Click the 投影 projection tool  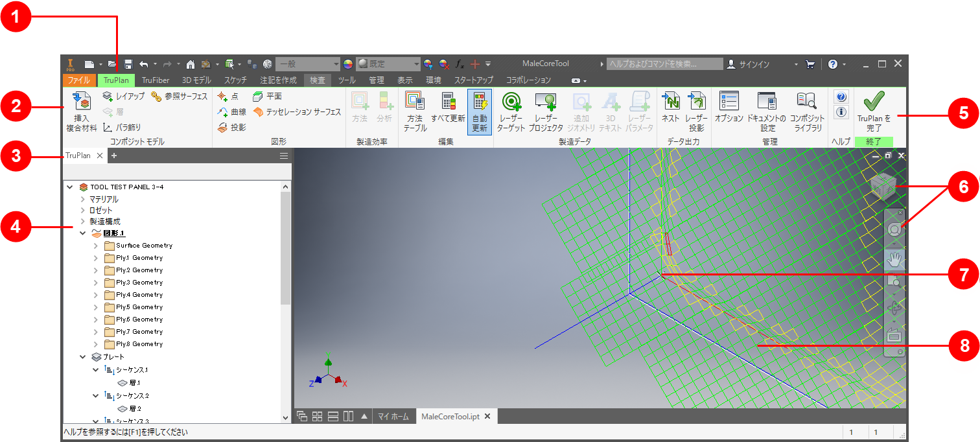[x=231, y=128]
